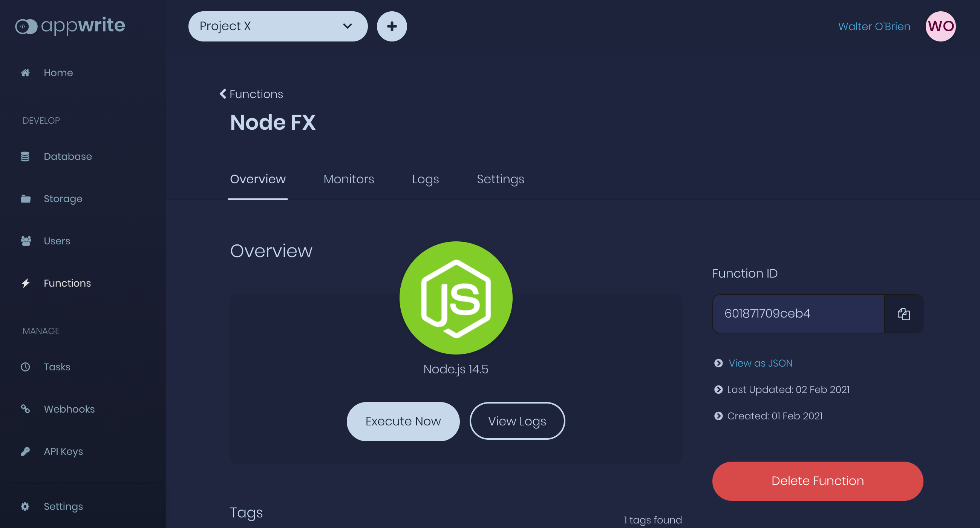Switch to the function Settings tab
The width and height of the screenshot is (980, 528).
click(x=500, y=179)
